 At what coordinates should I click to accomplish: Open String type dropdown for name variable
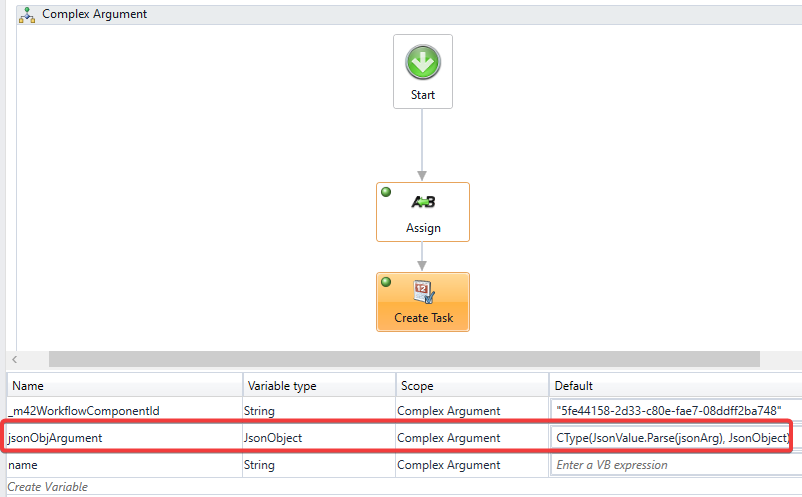(x=318, y=465)
